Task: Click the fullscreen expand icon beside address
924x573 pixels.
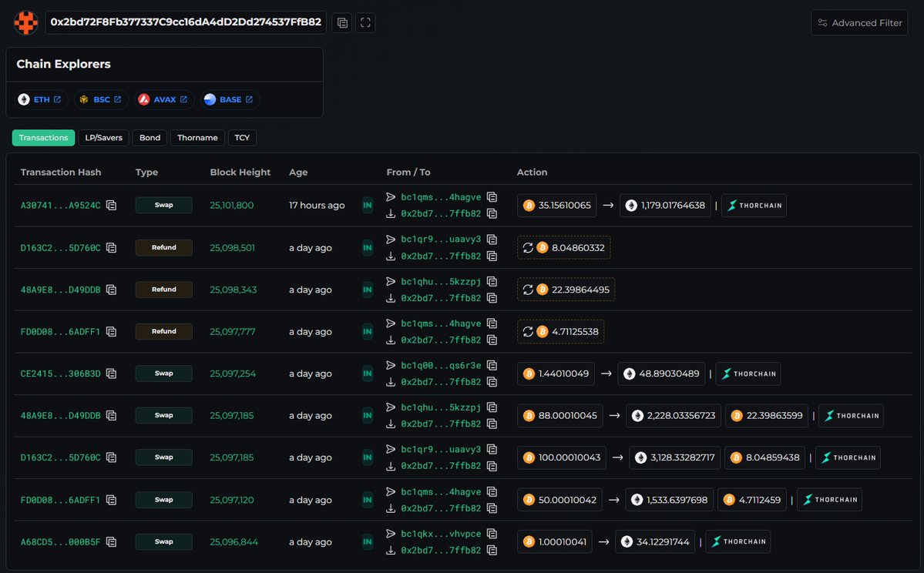Action: pos(366,23)
